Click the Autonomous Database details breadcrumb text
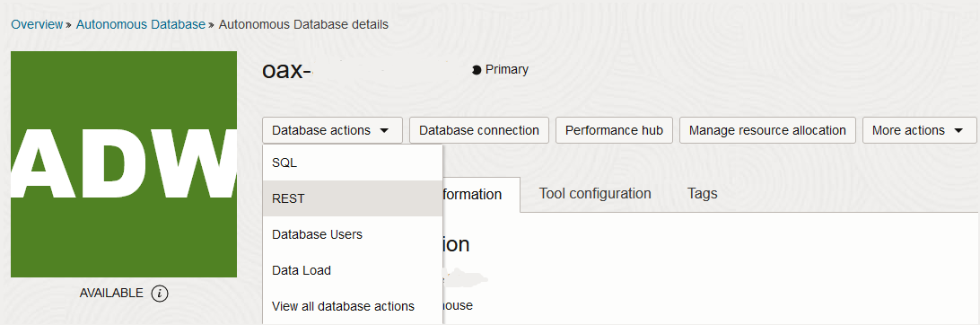The image size is (980, 325). [303, 25]
